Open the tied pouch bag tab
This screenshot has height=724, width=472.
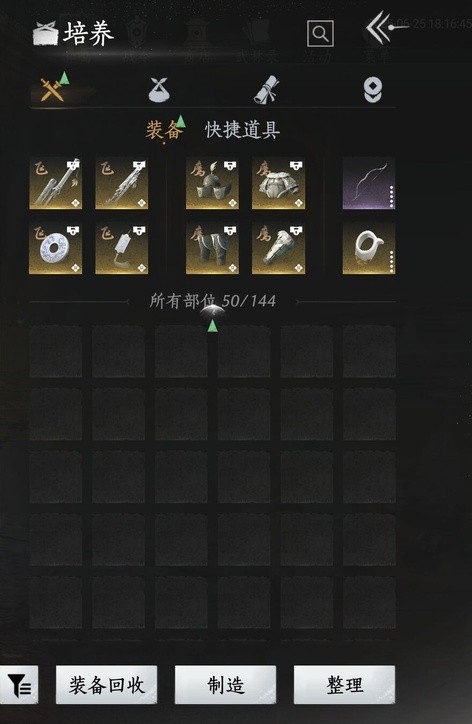[159, 89]
